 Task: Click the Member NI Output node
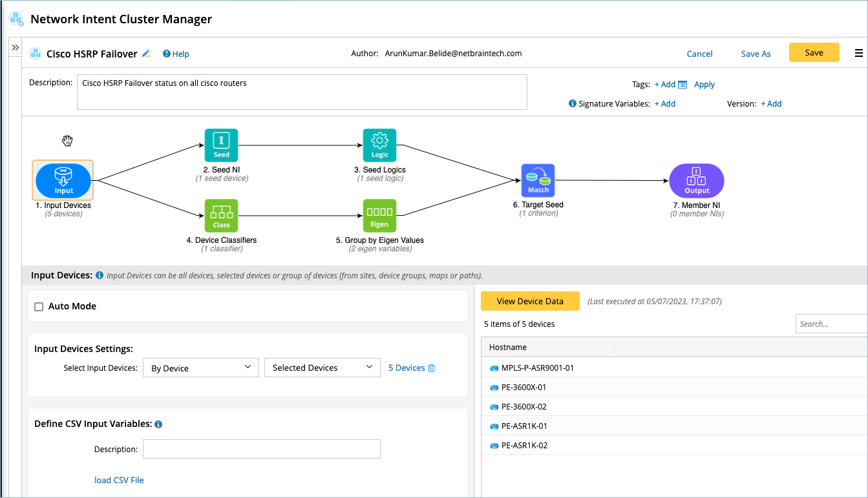[x=696, y=180]
